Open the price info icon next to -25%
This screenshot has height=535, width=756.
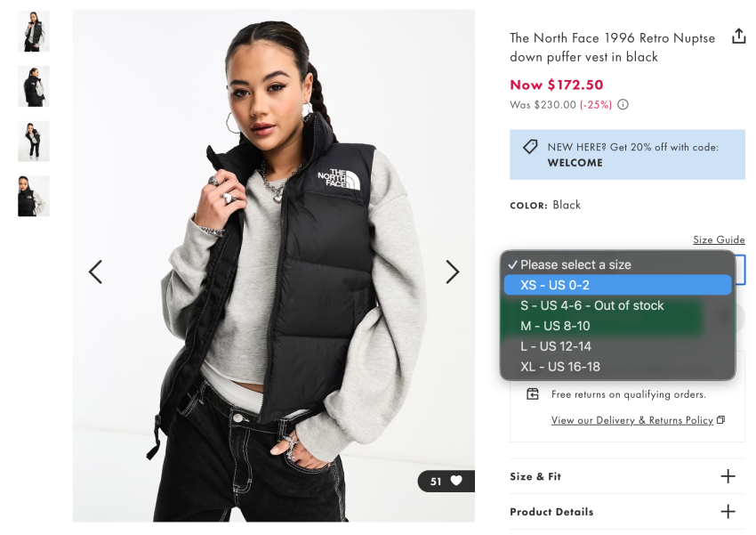(623, 105)
